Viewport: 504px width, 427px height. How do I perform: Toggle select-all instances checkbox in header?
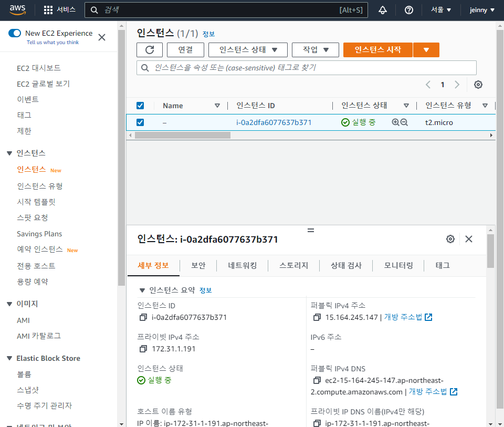pos(140,106)
